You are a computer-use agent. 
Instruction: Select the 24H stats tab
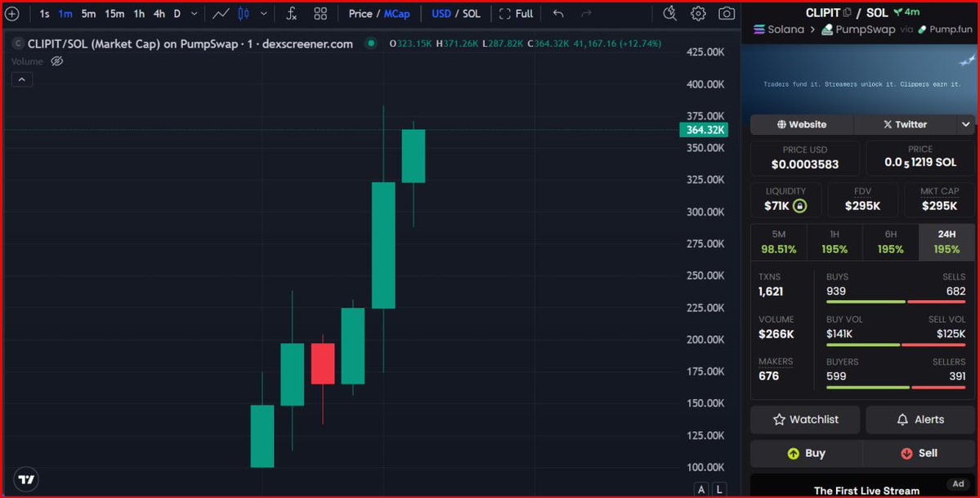[x=946, y=241]
